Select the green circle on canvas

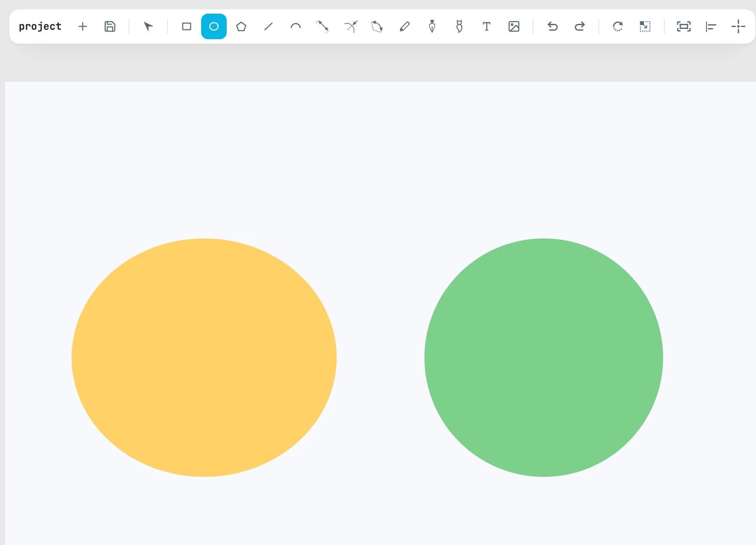tap(544, 358)
